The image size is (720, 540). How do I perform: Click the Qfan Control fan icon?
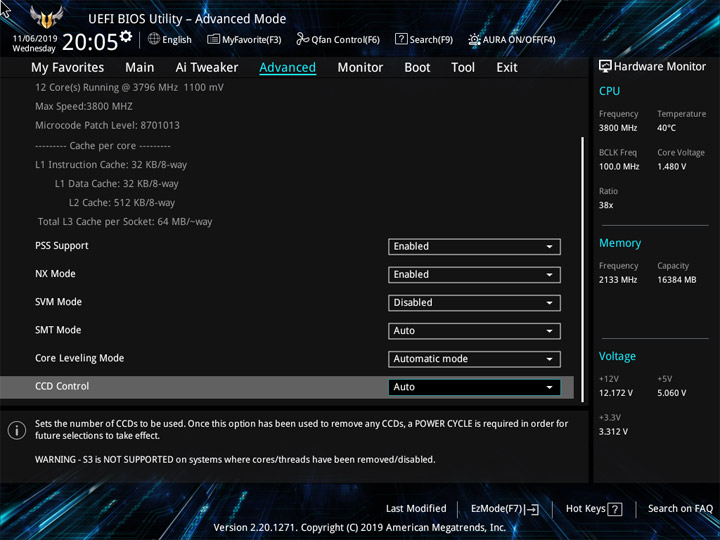coord(302,39)
